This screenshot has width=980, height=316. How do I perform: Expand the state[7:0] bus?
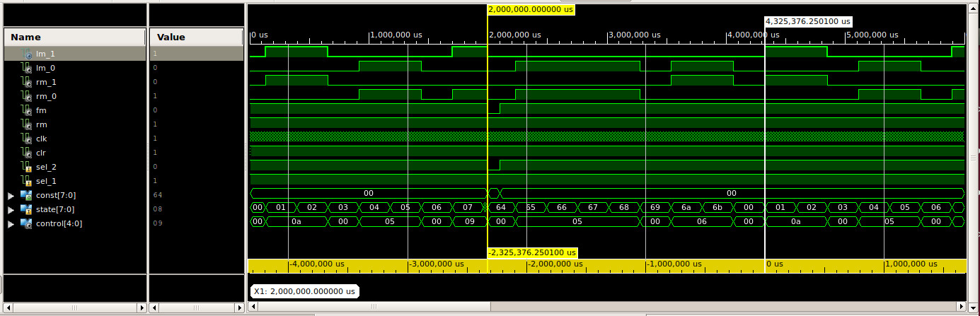click(10, 209)
